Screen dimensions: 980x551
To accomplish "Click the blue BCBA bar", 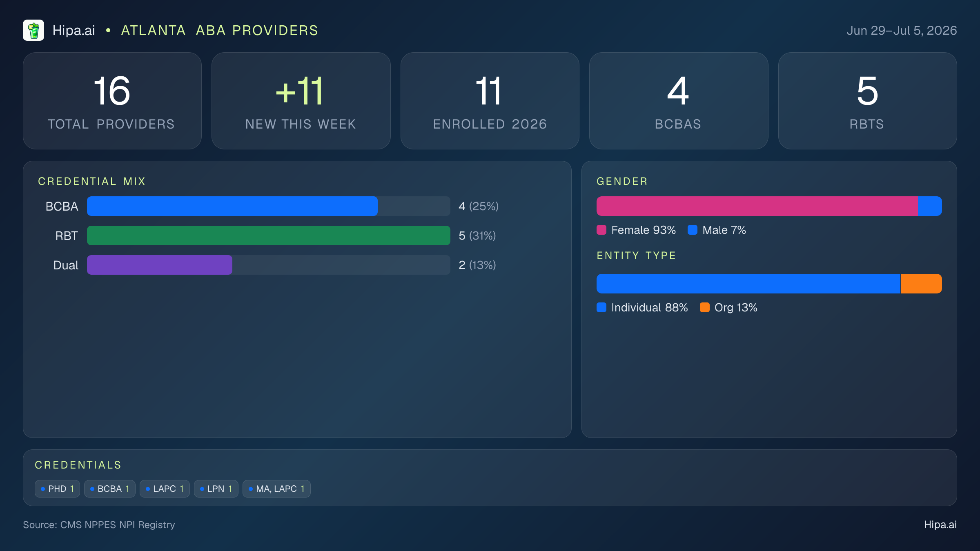I will pyautogui.click(x=232, y=206).
